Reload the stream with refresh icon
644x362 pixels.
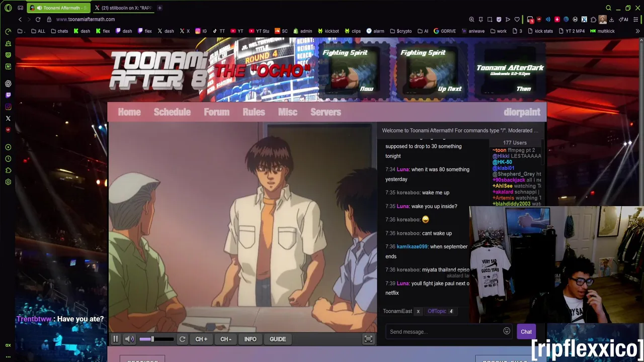tap(182, 339)
